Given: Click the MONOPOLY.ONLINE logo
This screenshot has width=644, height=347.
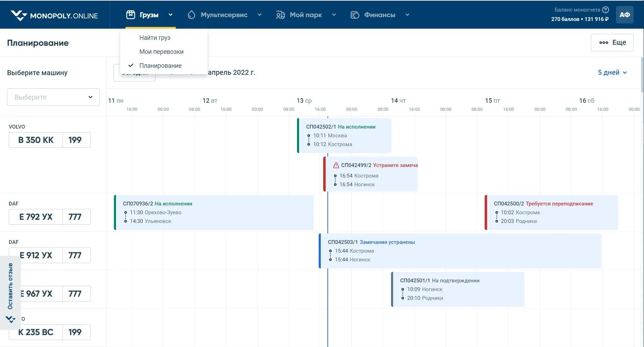Looking at the screenshot, I should [54, 15].
